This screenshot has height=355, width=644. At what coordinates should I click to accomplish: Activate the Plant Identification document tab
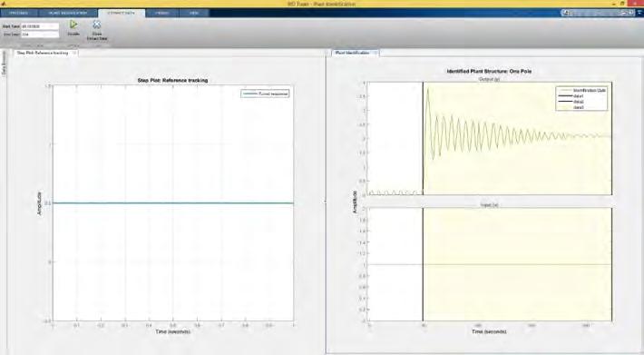(352, 53)
